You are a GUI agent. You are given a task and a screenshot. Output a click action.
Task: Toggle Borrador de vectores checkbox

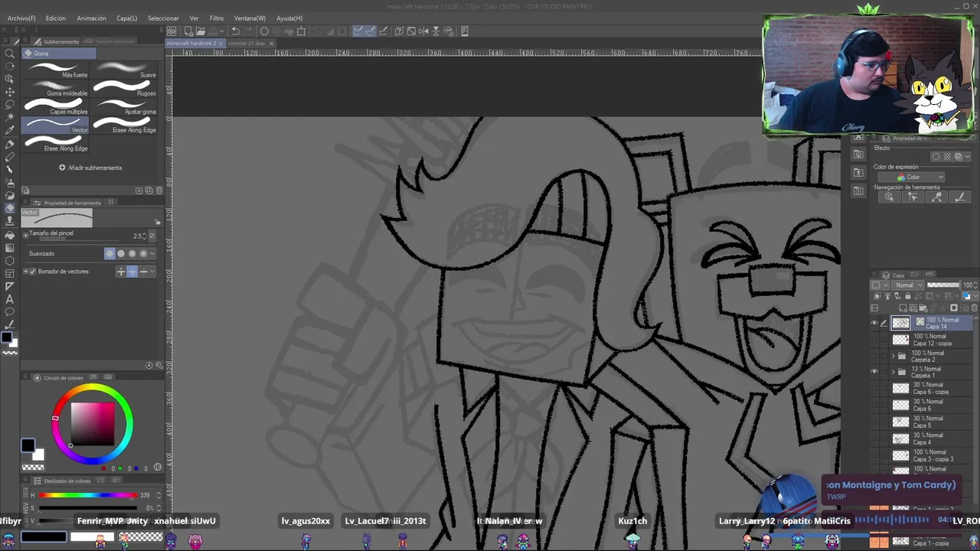(33, 272)
